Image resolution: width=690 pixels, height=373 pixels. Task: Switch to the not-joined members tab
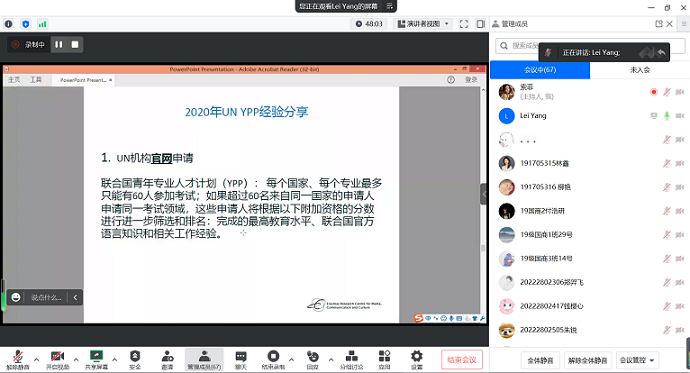640,70
